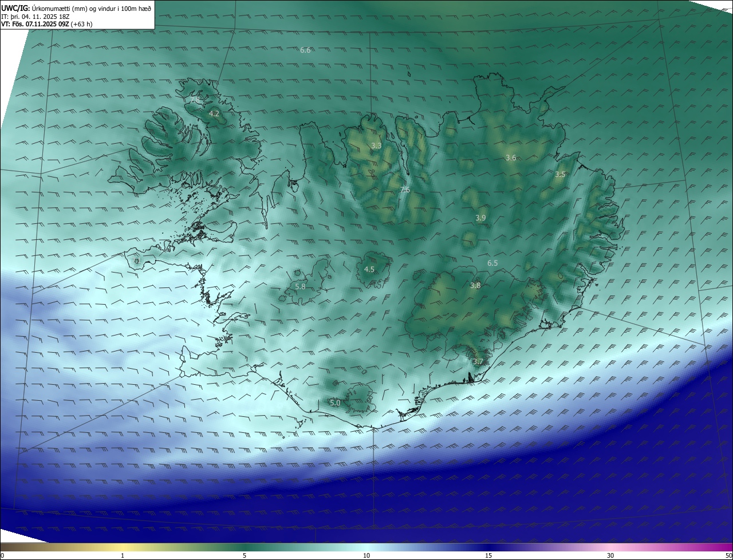Click the valid time line "VT: Fös. 07.11.2025 09Z"

pyautogui.click(x=36, y=24)
